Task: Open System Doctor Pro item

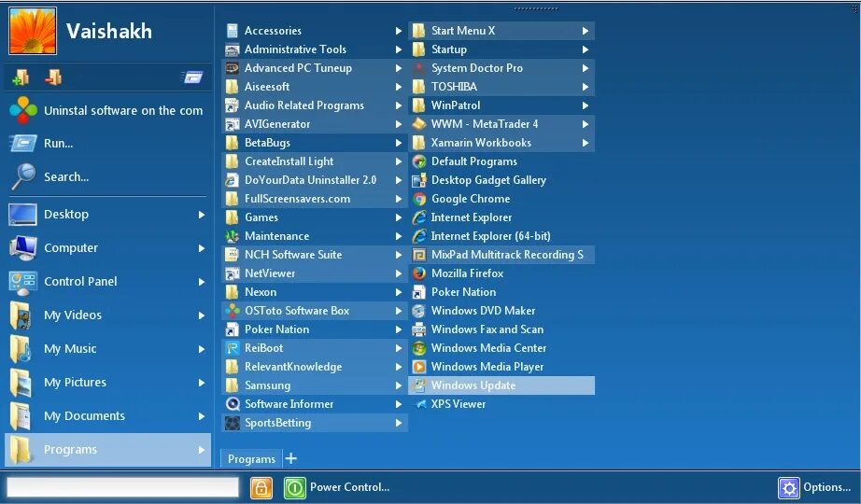Action: pyautogui.click(x=501, y=68)
